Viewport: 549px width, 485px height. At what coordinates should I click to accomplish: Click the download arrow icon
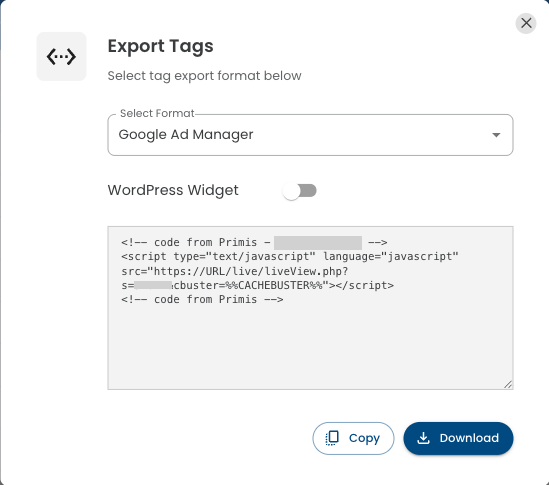click(423, 438)
